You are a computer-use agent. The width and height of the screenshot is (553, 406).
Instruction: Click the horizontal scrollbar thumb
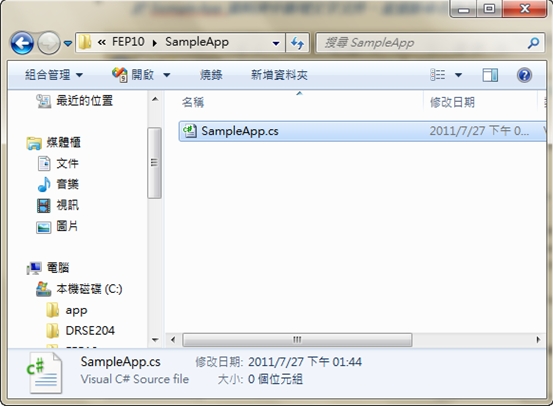pos(297,340)
